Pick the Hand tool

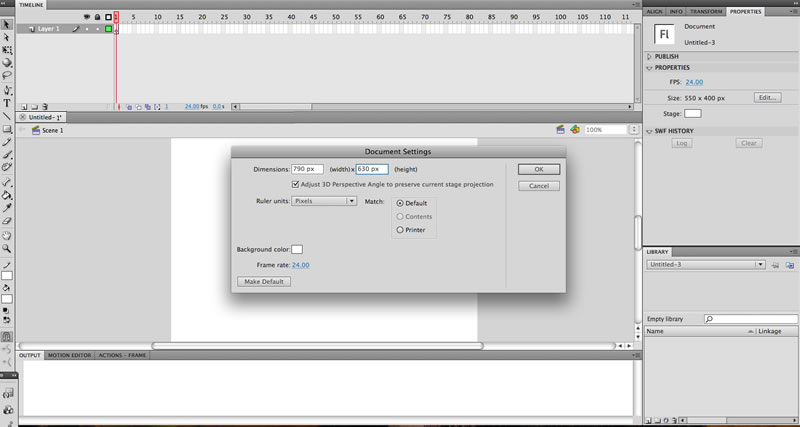(7, 235)
